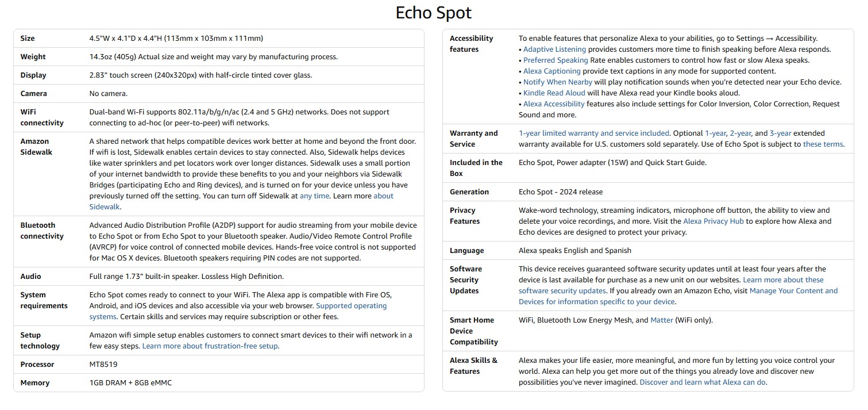The image size is (868, 410).
Task: Select the '2-year' extended warranty link
Action: pyautogui.click(x=740, y=133)
